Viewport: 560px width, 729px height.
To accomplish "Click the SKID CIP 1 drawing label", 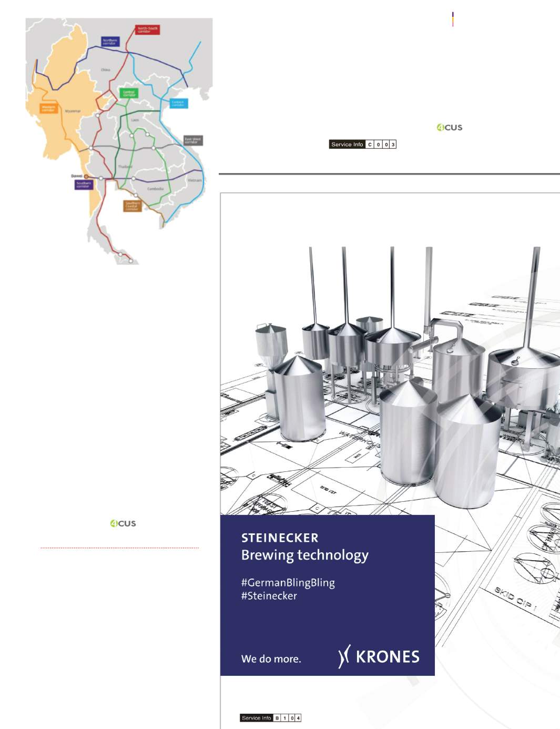I will pos(515,600).
